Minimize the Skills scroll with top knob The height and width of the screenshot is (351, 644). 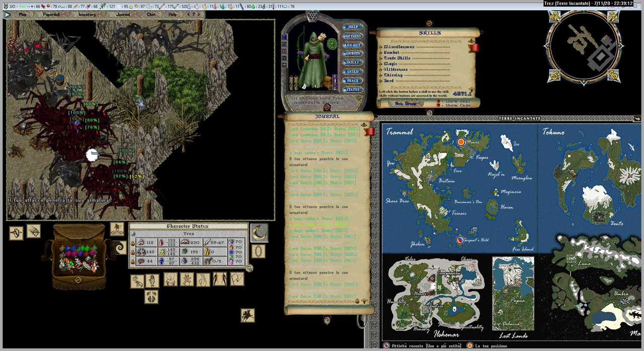click(429, 23)
